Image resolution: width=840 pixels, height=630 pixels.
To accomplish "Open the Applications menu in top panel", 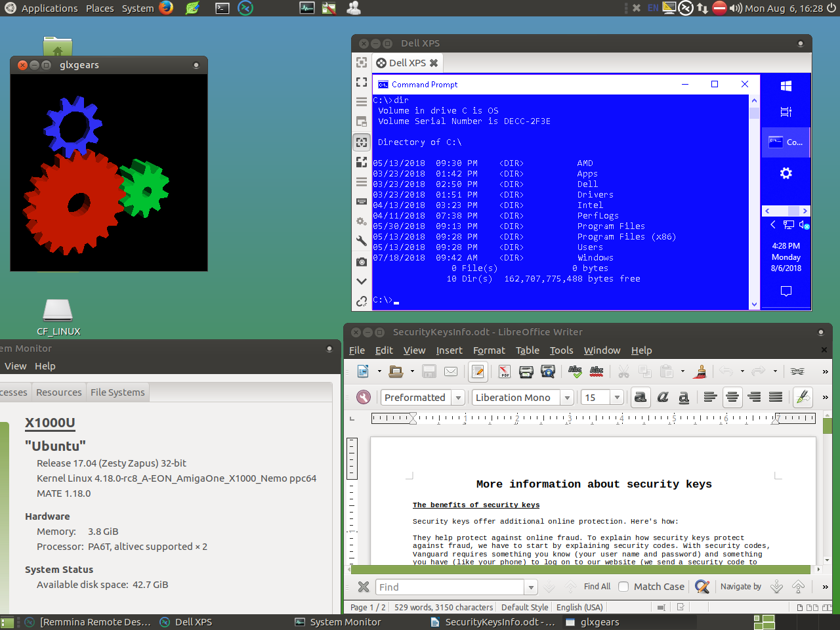I will [49, 9].
